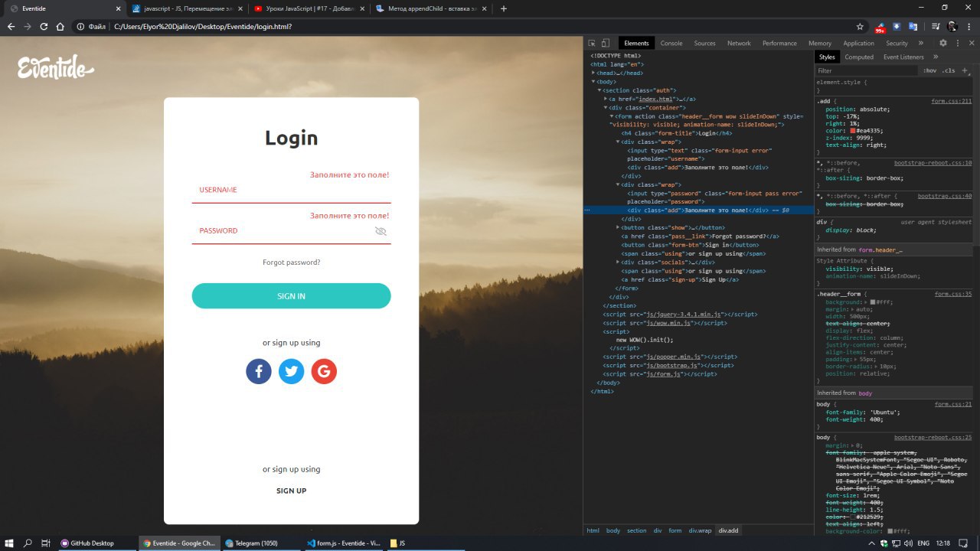
Task: Open the Chrome three-dot menu
Action: [969, 26]
